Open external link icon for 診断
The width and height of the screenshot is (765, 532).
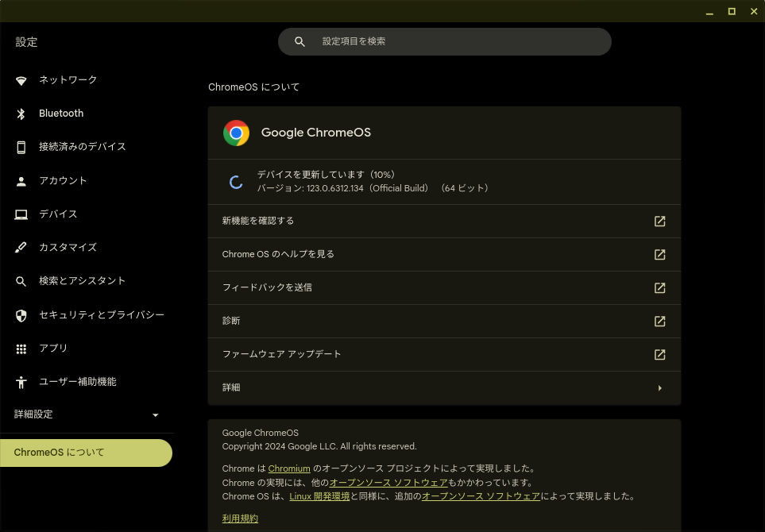tap(659, 321)
